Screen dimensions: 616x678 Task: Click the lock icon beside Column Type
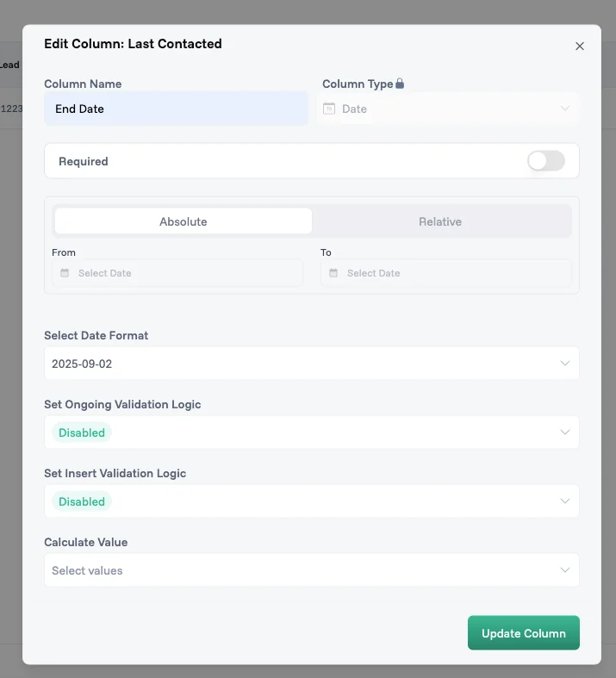click(x=400, y=84)
